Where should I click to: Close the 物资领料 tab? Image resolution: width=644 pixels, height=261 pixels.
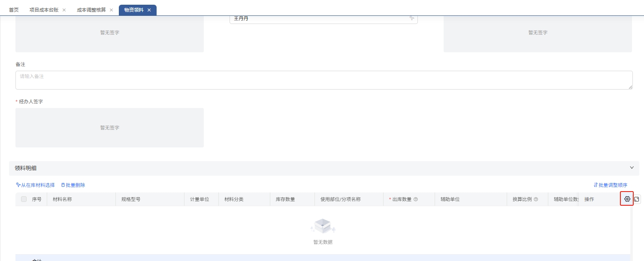tap(149, 10)
